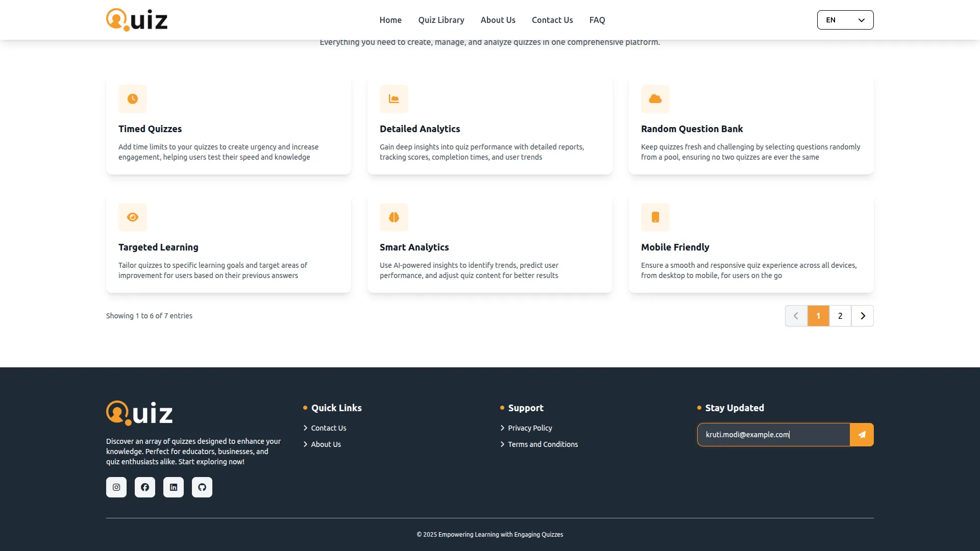Open the GitHub social icon
The height and width of the screenshot is (551, 980).
pos(202,487)
